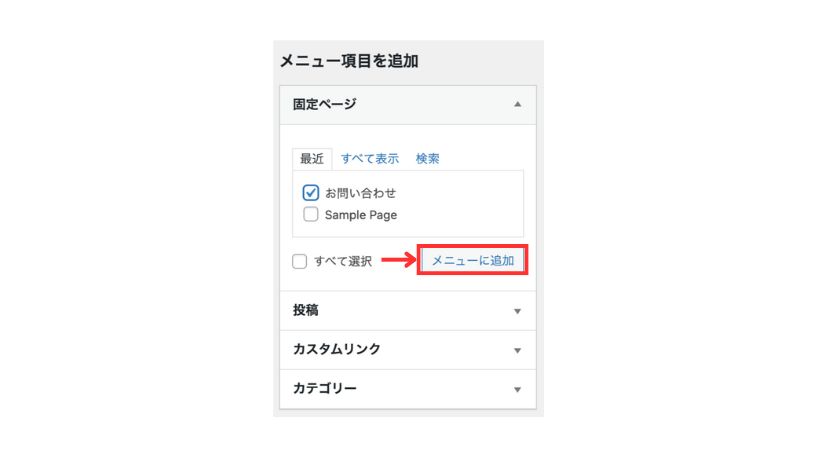This screenshot has width=817, height=457.
Task: Expand the 投稿 section title
Action: pyautogui.click(x=305, y=310)
